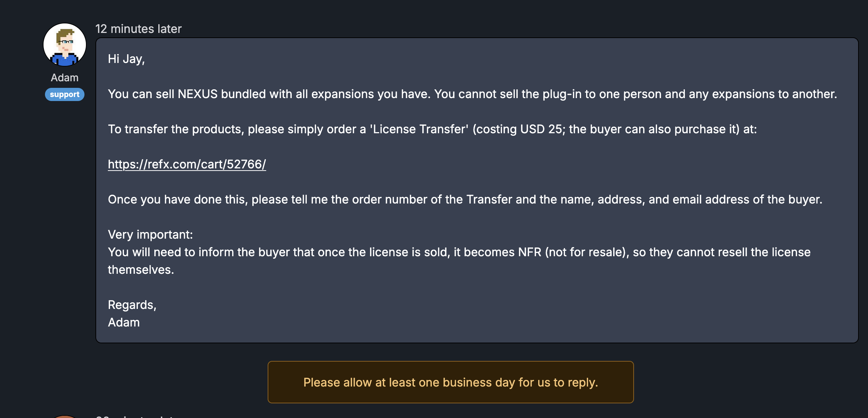This screenshot has width=868, height=418.
Task: Click the Adam signature ending the message
Action: [124, 322]
